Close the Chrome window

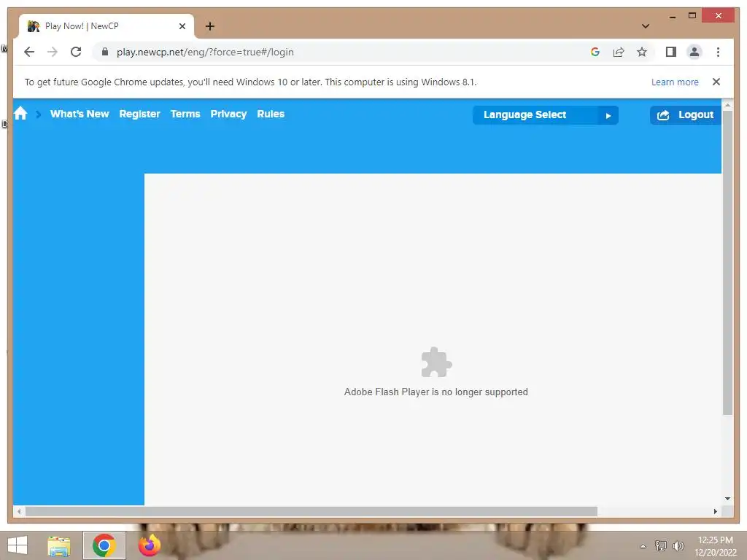719,16
